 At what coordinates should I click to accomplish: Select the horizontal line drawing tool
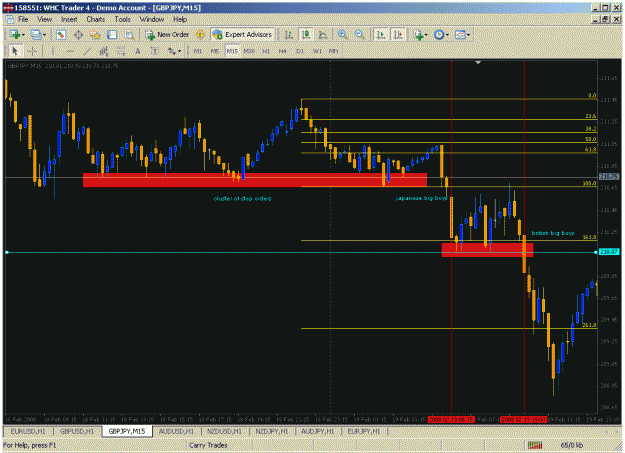point(70,51)
